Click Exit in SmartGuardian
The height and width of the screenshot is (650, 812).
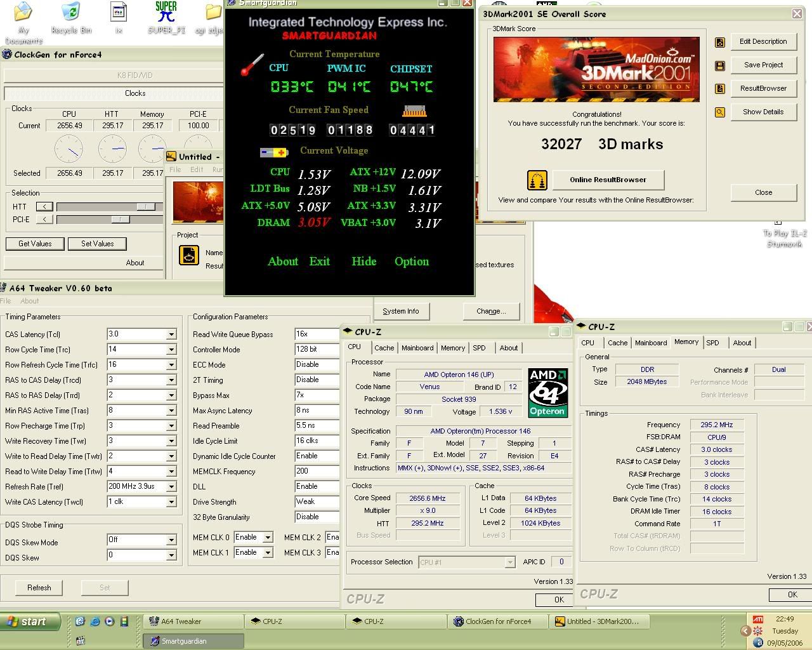coord(319,262)
